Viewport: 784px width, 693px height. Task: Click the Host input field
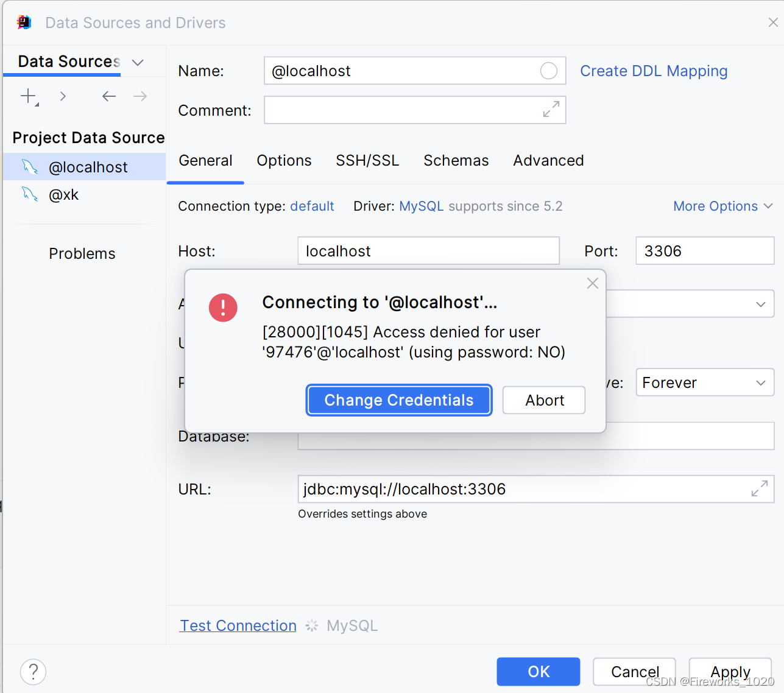(x=428, y=251)
